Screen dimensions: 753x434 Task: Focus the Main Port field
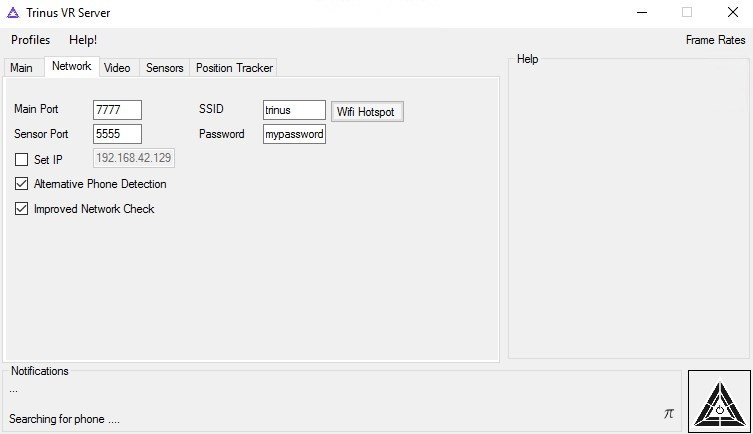(x=117, y=110)
